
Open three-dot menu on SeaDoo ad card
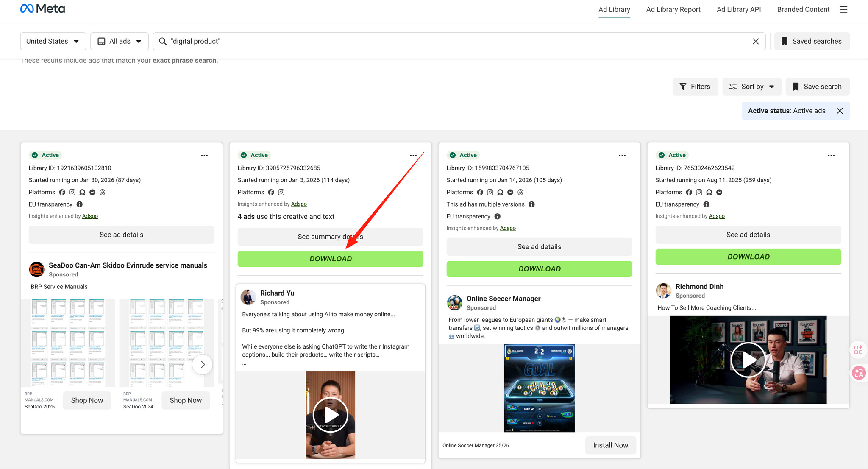pos(204,156)
